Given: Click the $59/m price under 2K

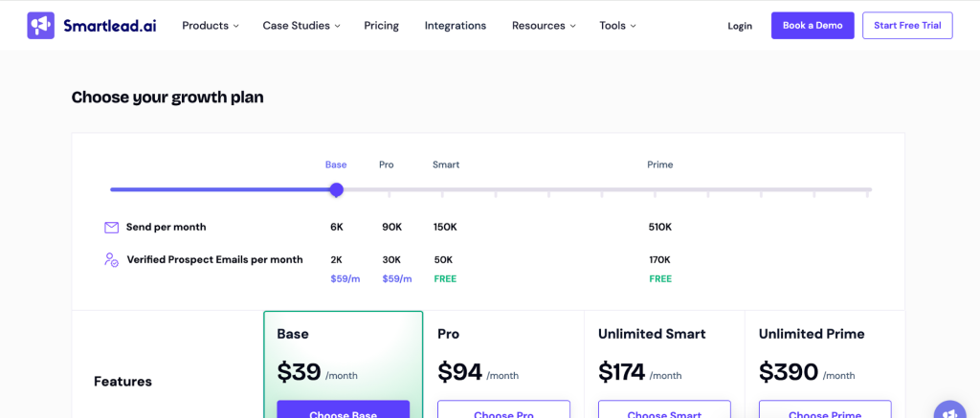Looking at the screenshot, I should coord(345,278).
